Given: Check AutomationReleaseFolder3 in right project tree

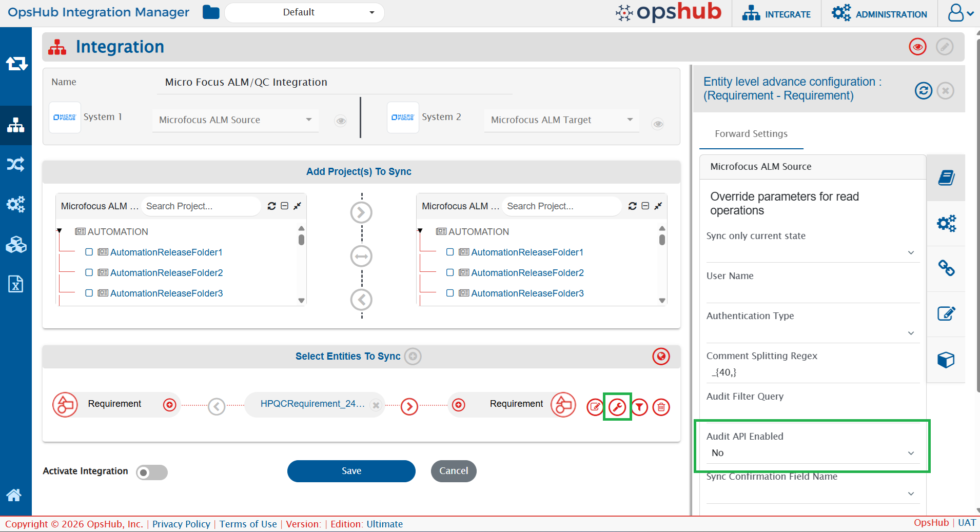Looking at the screenshot, I should (x=450, y=293).
